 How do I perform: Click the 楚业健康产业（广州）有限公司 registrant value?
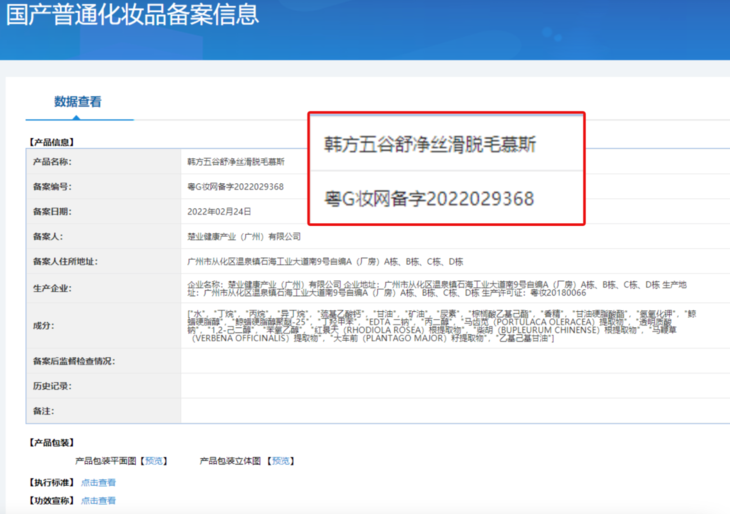244,237
